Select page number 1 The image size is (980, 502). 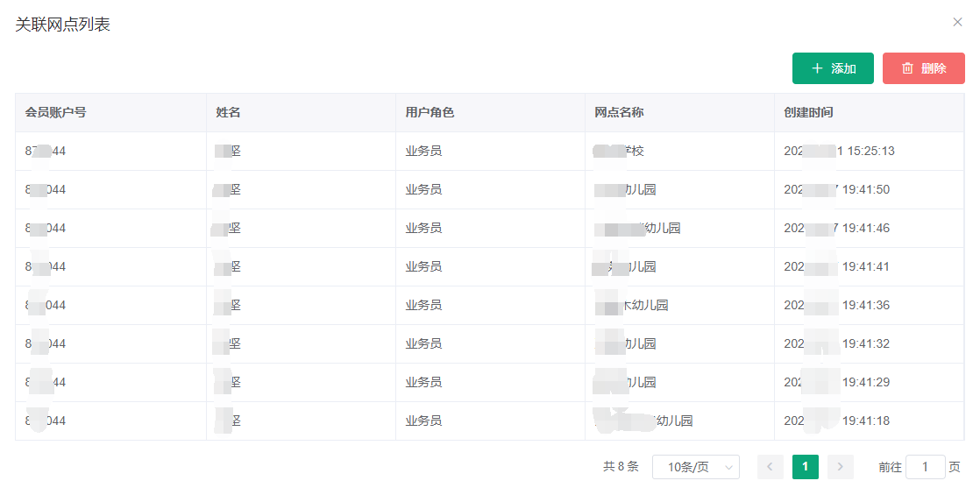805,467
